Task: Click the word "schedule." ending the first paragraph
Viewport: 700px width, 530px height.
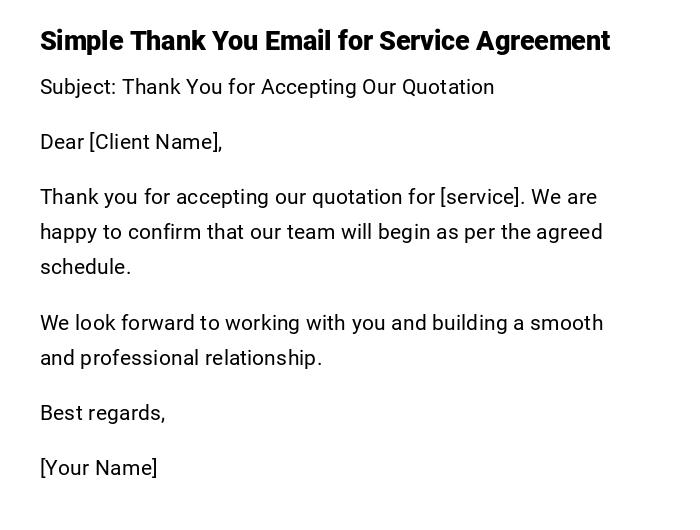Action: coord(85,267)
